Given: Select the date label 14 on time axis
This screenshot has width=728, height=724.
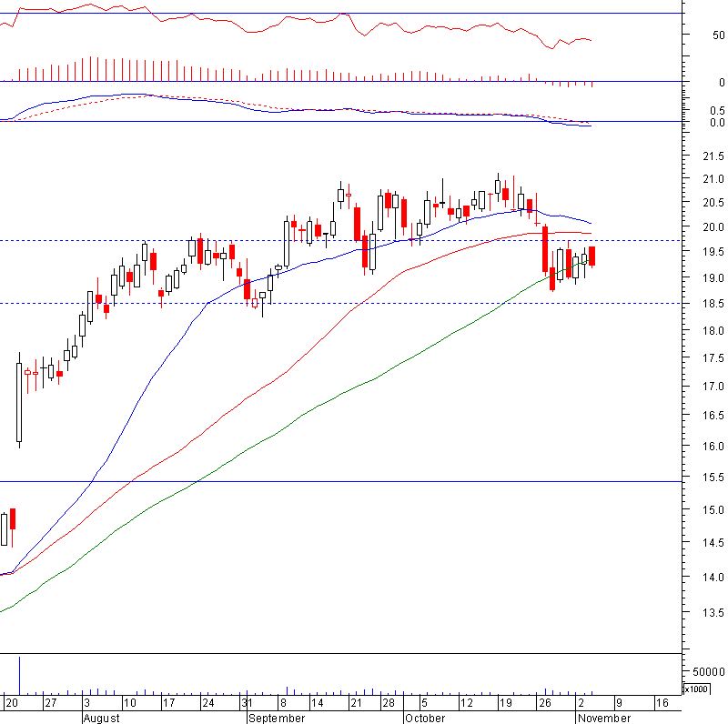Looking at the screenshot, I should [x=317, y=703].
